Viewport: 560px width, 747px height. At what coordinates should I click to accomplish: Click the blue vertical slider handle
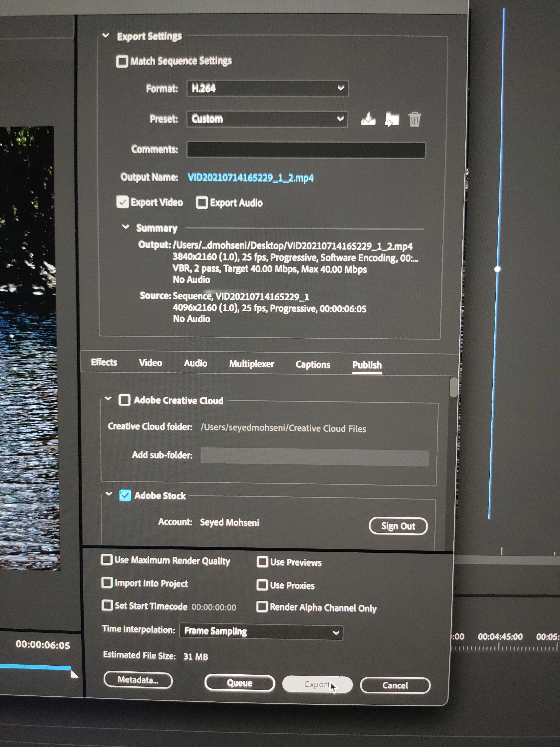(497, 269)
